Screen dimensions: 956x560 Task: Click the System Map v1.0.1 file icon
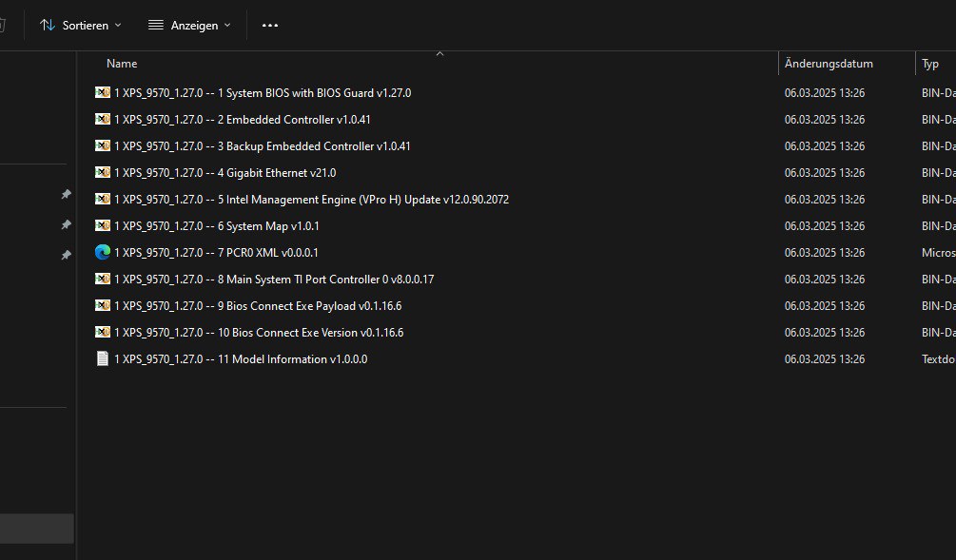click(x=103, y=226)
